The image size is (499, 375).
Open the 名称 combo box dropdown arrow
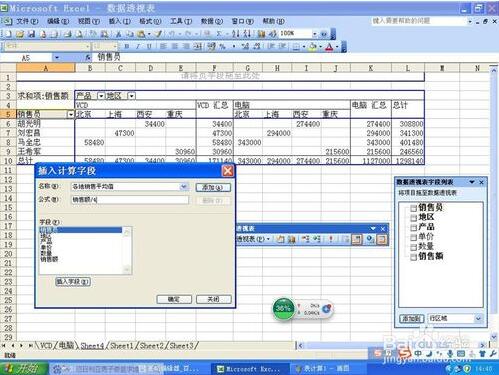point(184,187)
